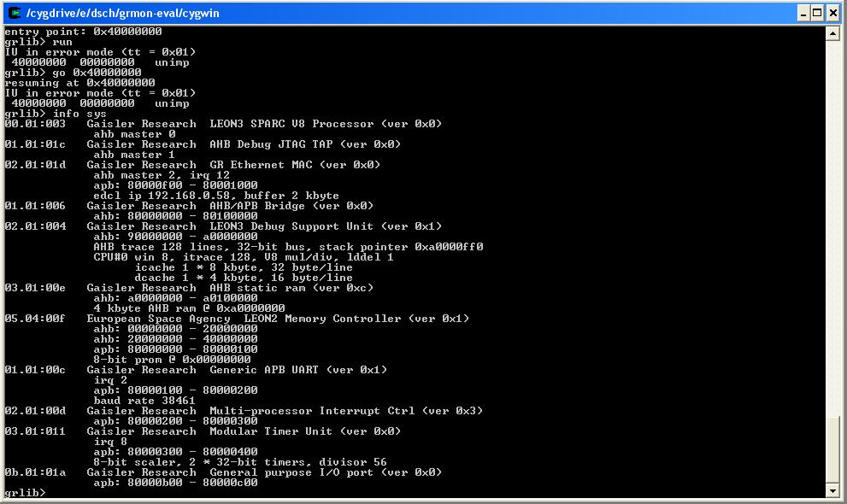Viewport: 847px width, 504px height.
Task: Maximize the cygwin terminal window
Action: point(817,14)
